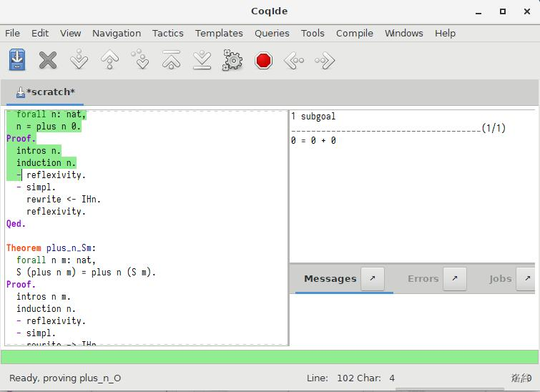Detach the Errors panel with arrow button
The height and width of the screenshot is (392, 540).
tap(454, 278)
